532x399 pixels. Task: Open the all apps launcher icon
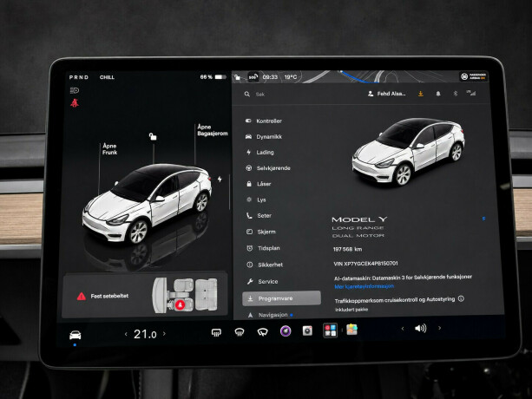click(330, 330)
